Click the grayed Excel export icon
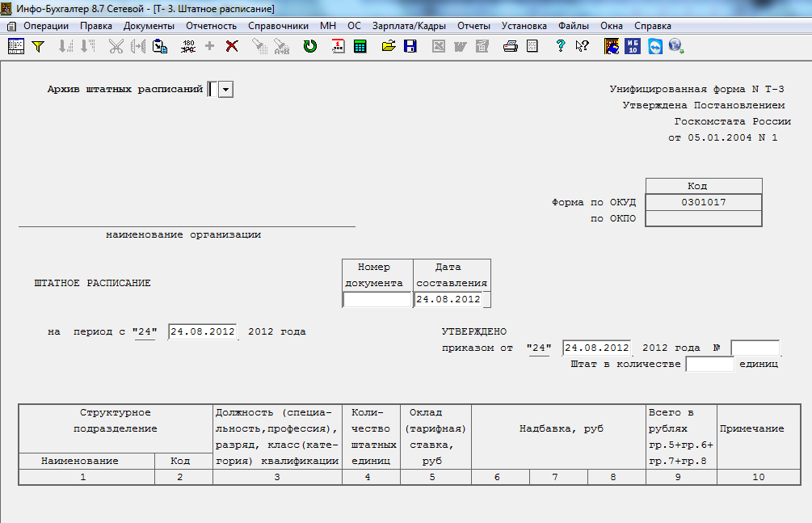The width and height of the screenshot is (812, 523). (439, 47)
